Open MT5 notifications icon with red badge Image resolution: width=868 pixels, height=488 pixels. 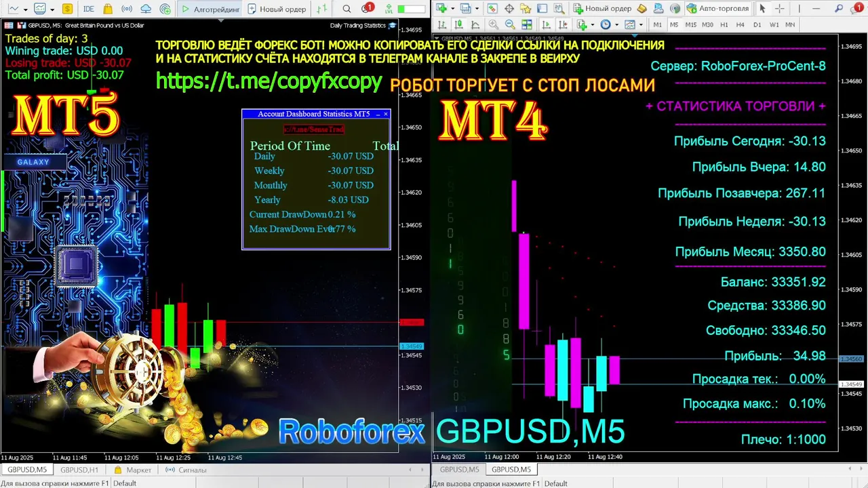click(x=367, y=8)
